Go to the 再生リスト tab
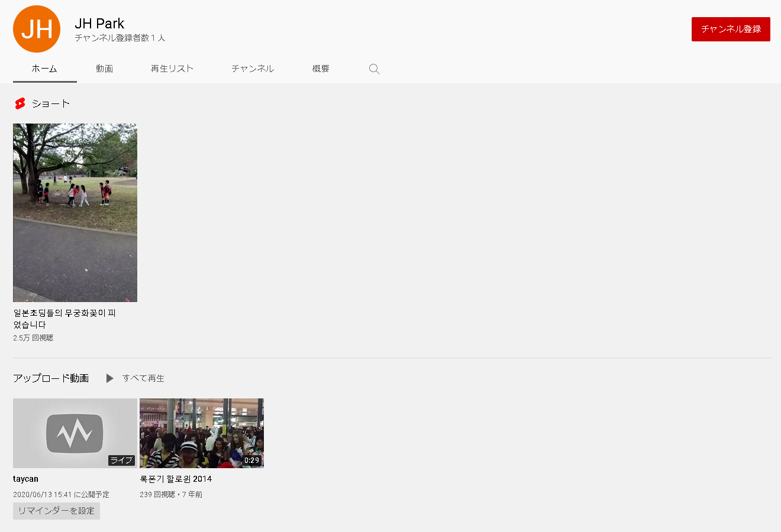This screenshot has height=532, width=781. pyautogui.click(x=172, y=69)
